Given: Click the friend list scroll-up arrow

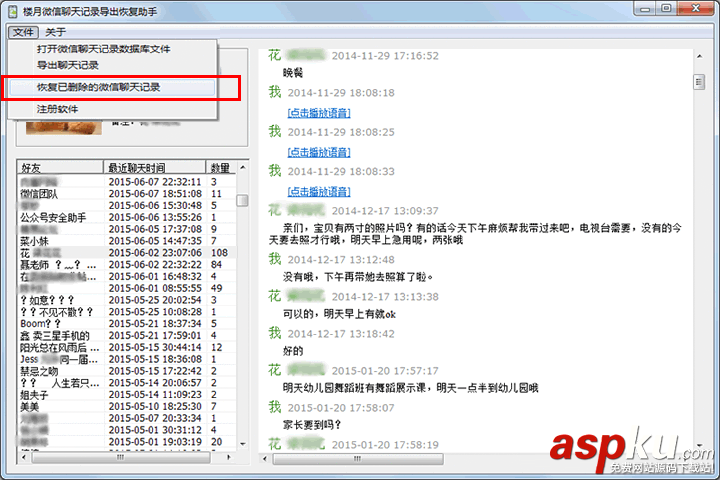Looking at the screenshot, I should click(242, 168).
